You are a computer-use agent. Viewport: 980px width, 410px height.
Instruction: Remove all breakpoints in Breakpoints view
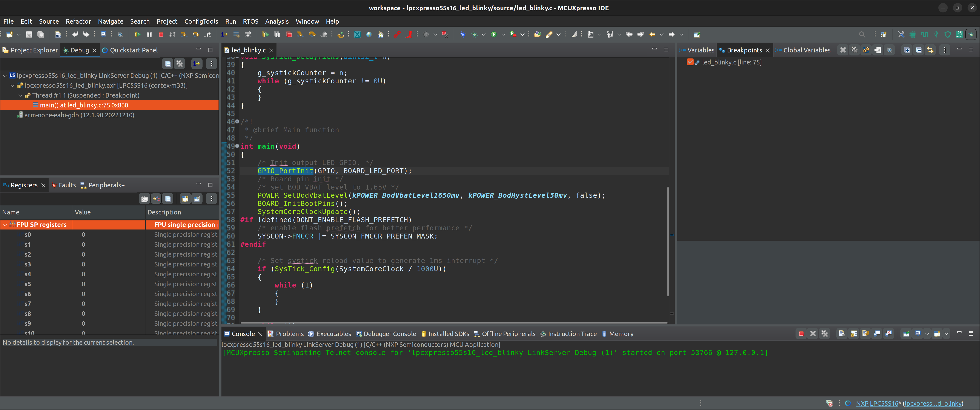pyautogui.click(x=854, y=50)
